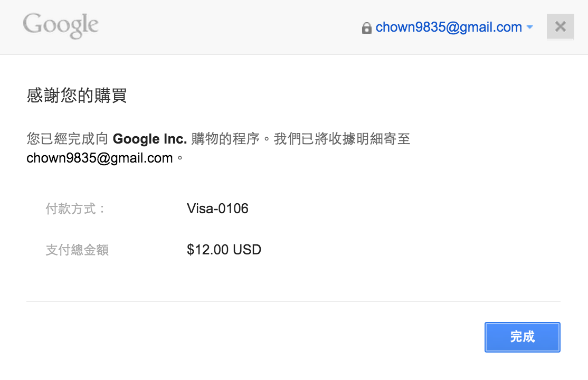Click the divider line above 完成

(293, 301)
